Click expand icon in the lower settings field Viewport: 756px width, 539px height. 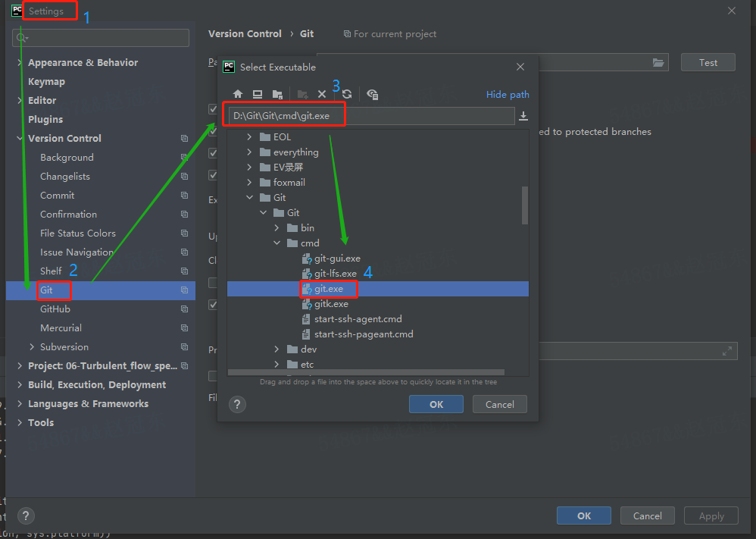tap(727, 351)
